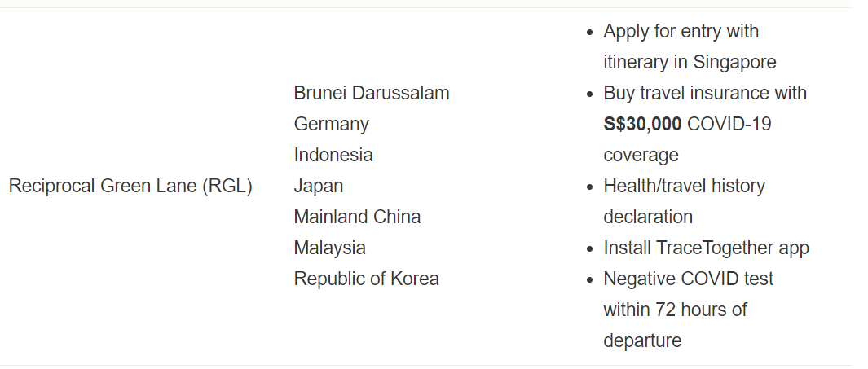Select Brunei Darussalam in the country list
The height and width of the screenshot is (369, 868).
[372, 94]
